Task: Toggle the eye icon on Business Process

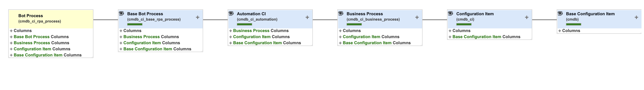Action: tap(341, 13)
